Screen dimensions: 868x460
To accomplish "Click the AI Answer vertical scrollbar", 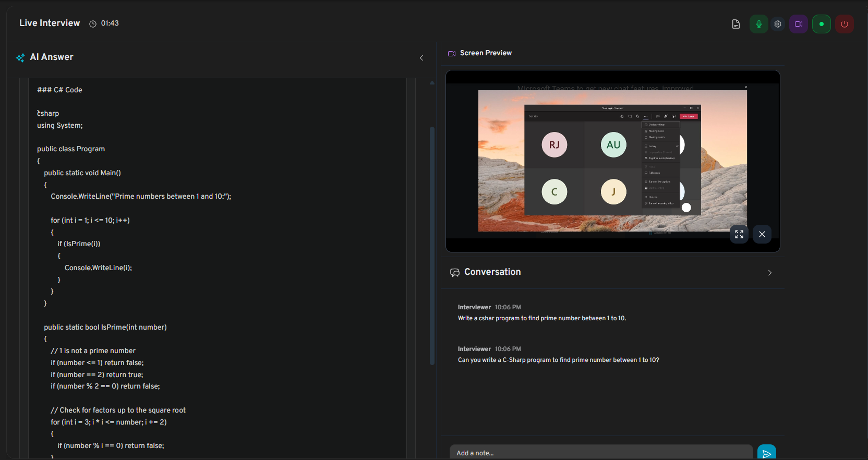I will [x=432, y=246].
